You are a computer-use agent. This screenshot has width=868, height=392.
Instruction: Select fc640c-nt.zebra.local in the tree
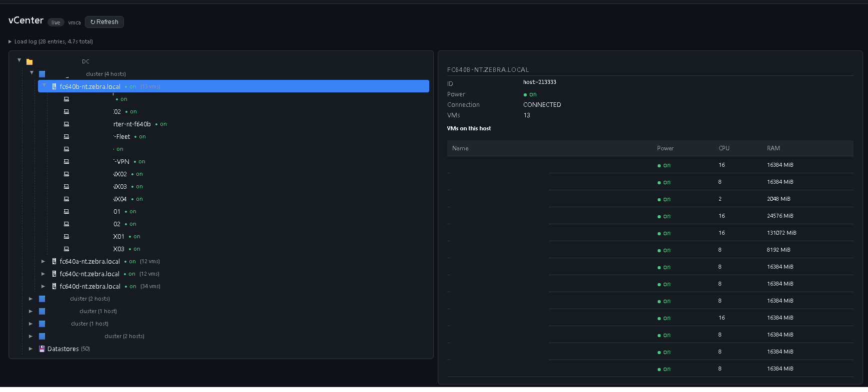pos(89,274)
